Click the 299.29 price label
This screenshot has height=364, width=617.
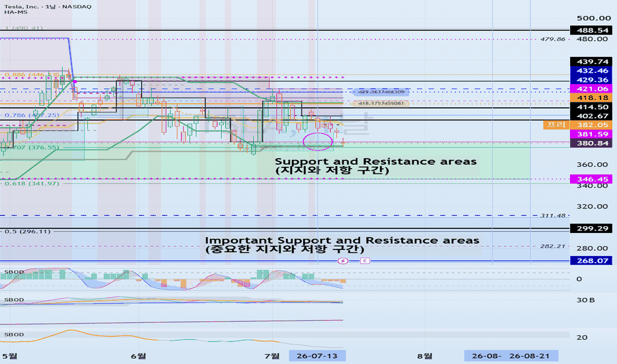591,228
